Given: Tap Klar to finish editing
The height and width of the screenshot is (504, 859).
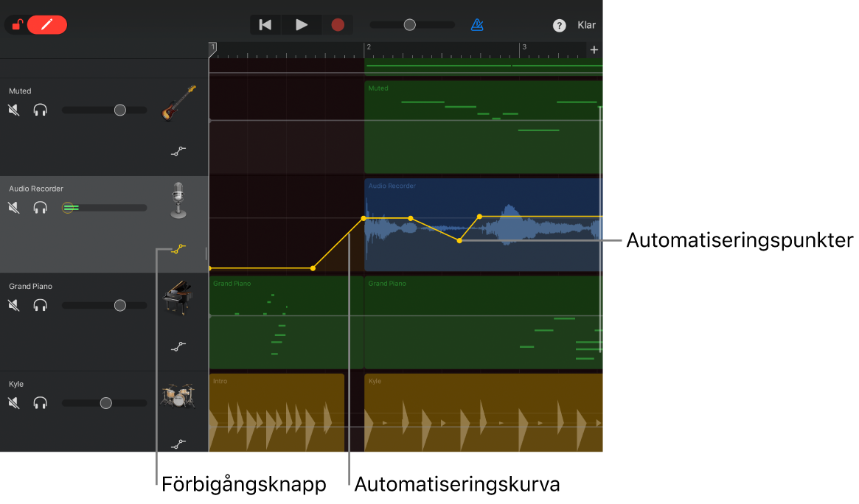Looking at the screenshot, I should click(586, 25).
